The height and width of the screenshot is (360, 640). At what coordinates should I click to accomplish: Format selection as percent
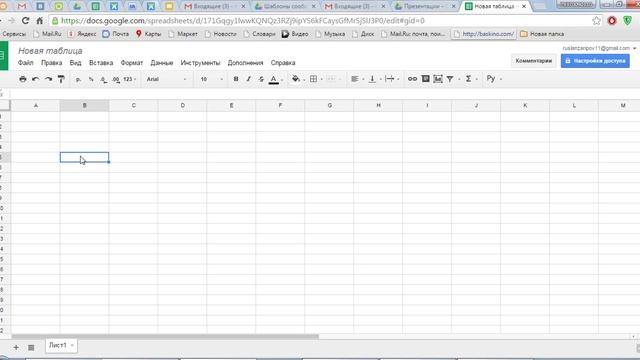[91, 79]
